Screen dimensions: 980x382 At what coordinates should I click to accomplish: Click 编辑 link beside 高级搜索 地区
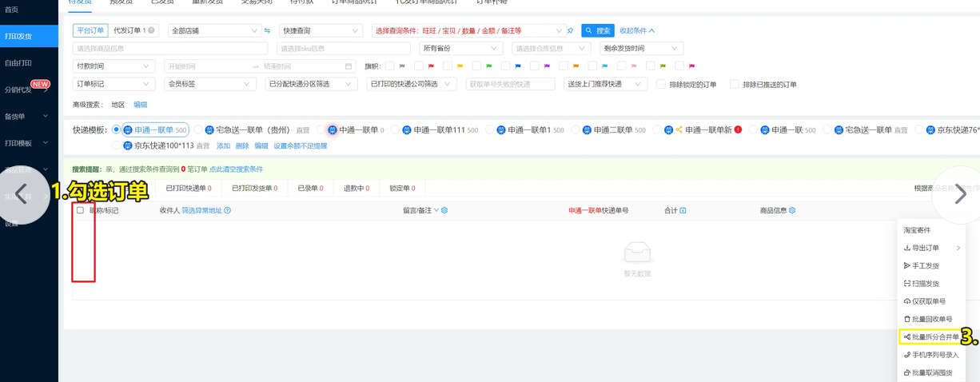[x=141, y=105]
